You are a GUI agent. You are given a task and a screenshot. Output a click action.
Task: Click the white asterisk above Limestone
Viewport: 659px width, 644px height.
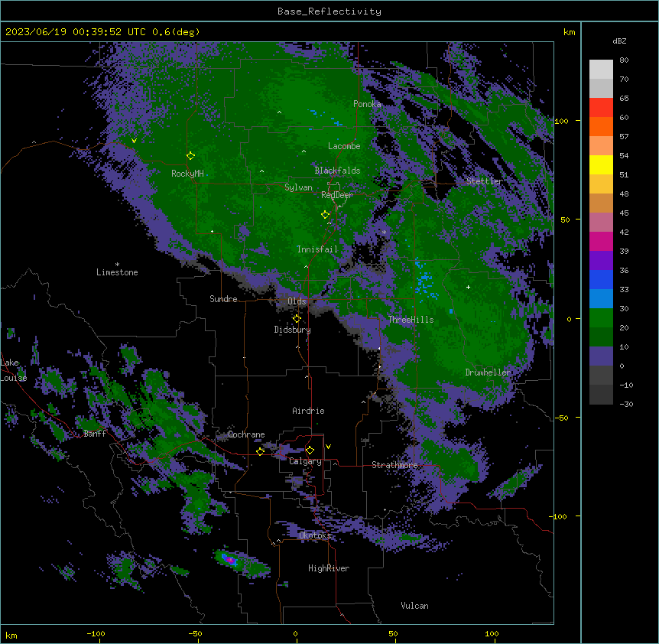(117, 265)
